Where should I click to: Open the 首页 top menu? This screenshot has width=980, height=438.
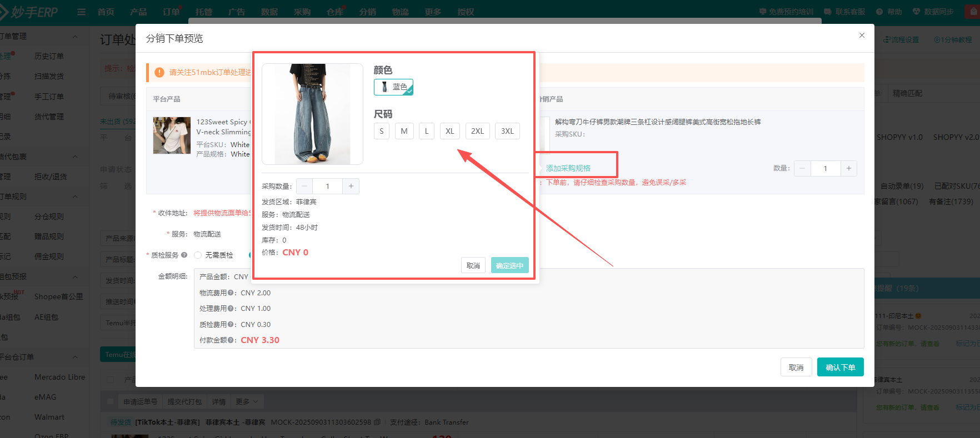click(106, 12)
